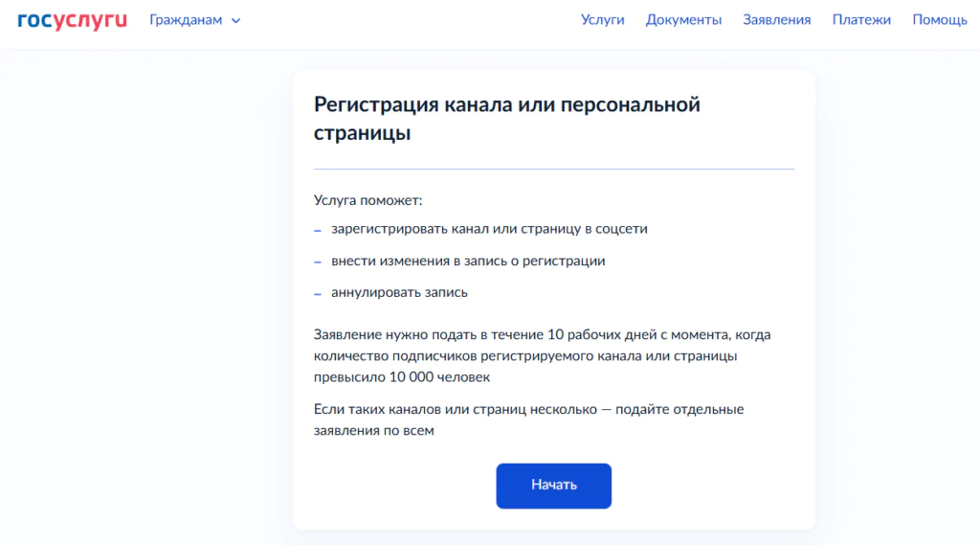Select the 'зарегистрировать канал или страницу в соцсети' item
This screenshot has height=545, width=980.
pyautogui.click(x=489, y=229)
